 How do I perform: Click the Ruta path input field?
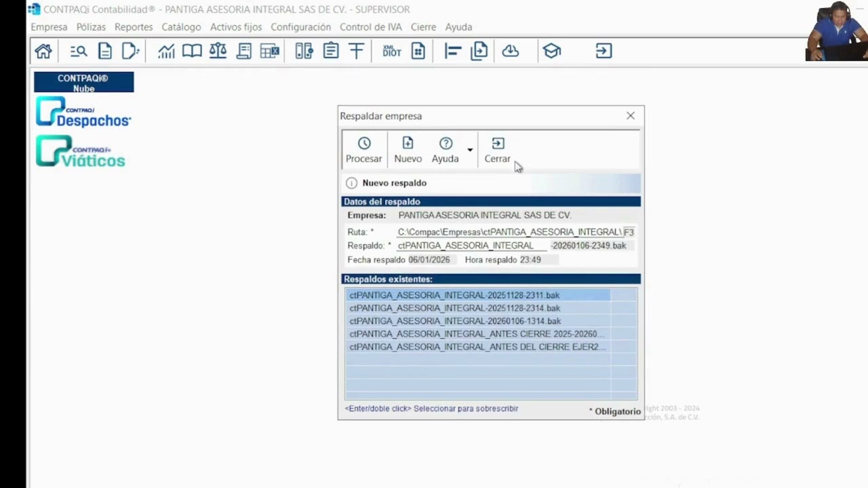[x=509, y=232]
